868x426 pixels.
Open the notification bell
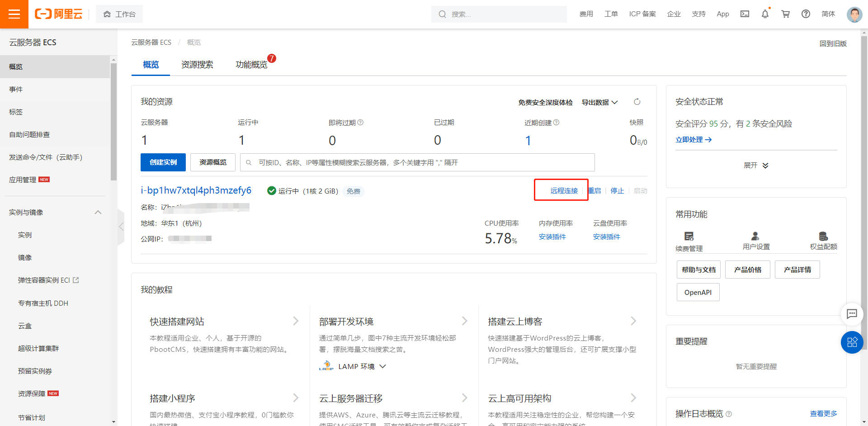(x=765, y=14)
